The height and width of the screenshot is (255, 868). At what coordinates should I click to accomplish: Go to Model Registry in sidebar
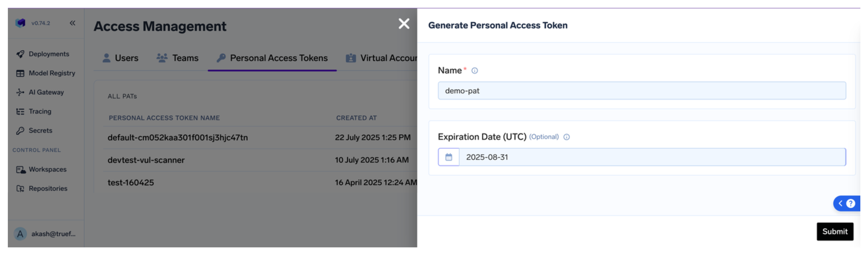(52, 73)
